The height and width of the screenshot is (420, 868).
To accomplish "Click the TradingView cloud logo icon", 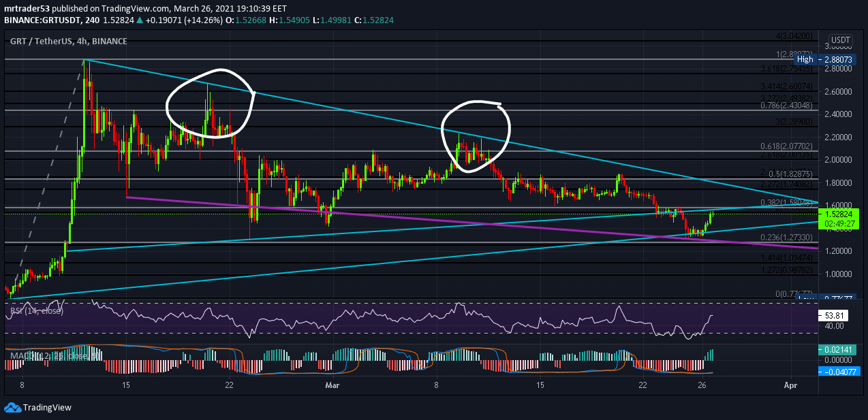I will tap(12, 408).
